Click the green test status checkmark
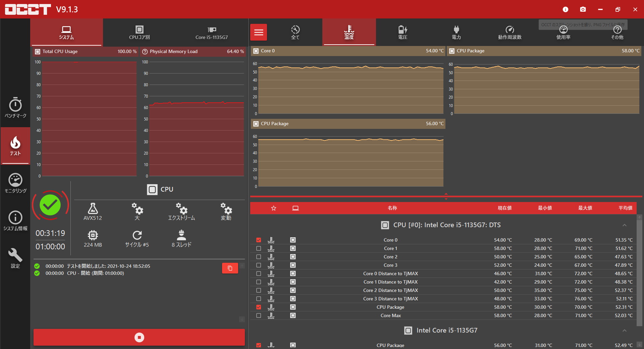Viewport: 644px width, 349px height. pos(50,205)
